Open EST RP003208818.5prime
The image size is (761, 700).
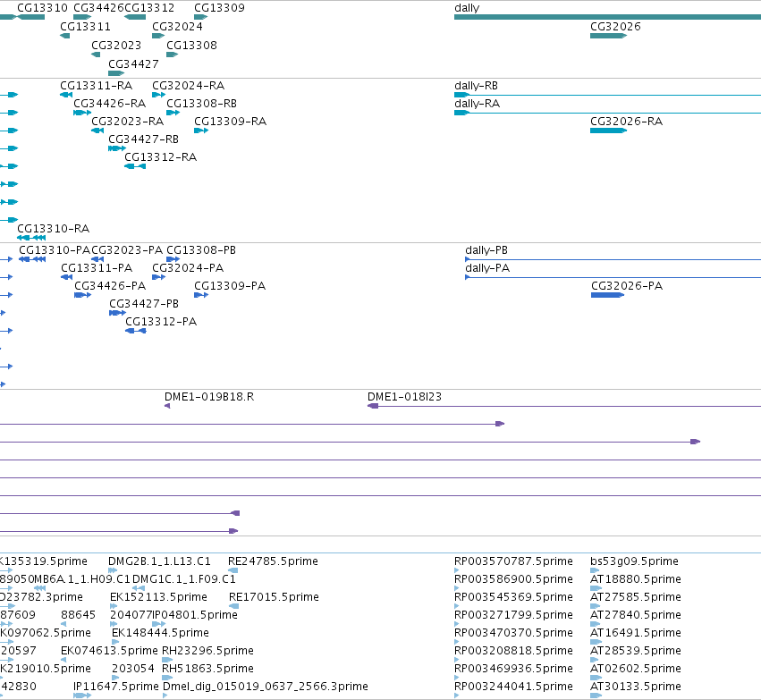pyautogui.click(x=513, y=651)
